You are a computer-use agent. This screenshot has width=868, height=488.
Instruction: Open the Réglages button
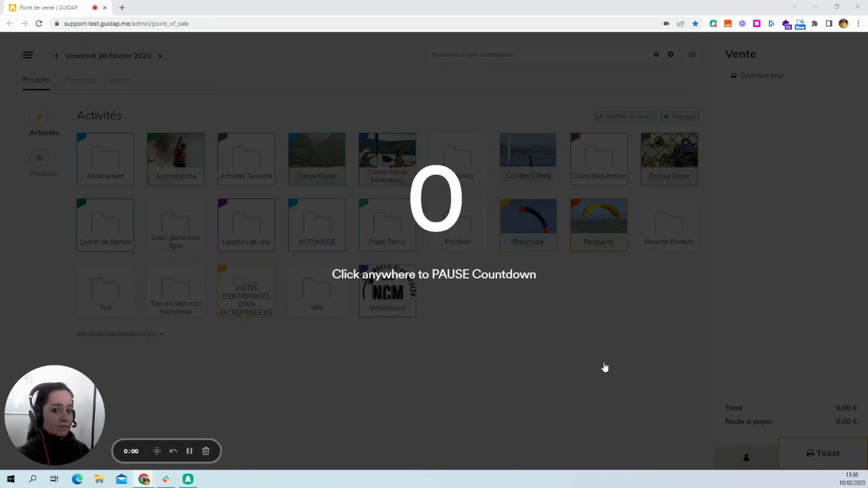[x=679, y=117]
